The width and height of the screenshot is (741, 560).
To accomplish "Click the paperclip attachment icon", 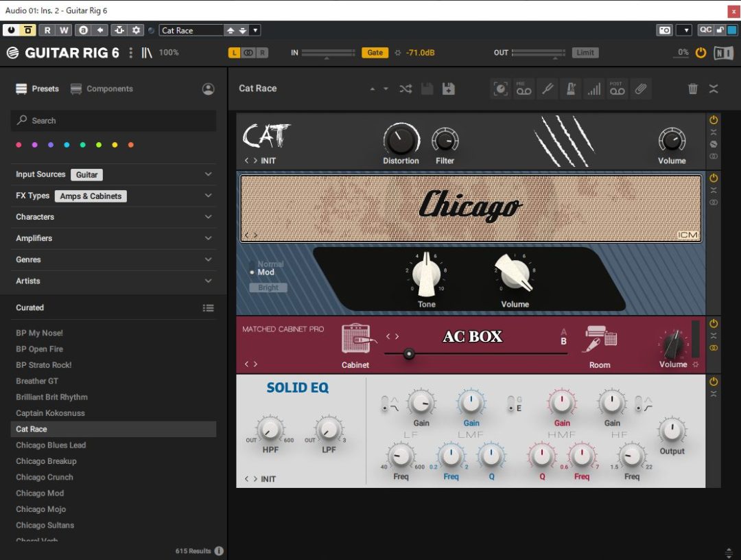I will click(x=641, y=89).
